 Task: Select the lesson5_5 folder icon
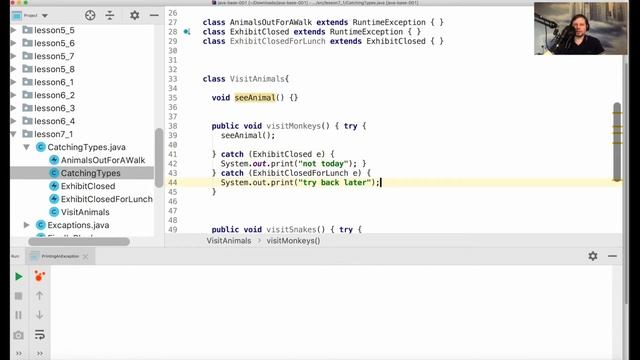tap(27, 30)
